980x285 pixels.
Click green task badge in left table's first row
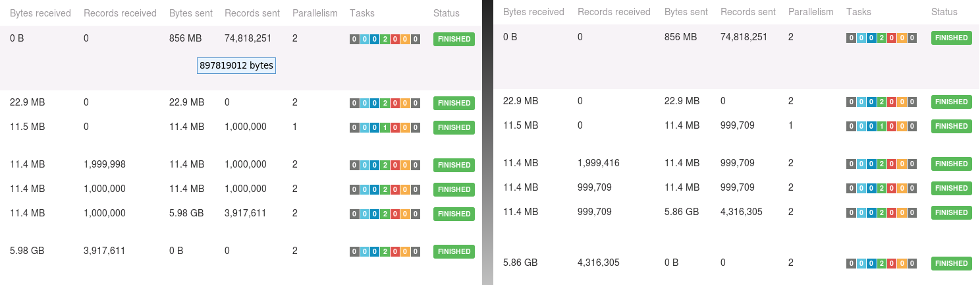pos(385,40)
